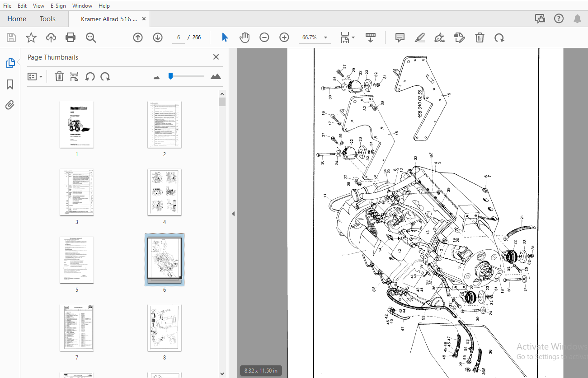Image resolution: width=588 pixels, height=378 pixels.
Task: Open the Window menu
Action: (82, 5)
